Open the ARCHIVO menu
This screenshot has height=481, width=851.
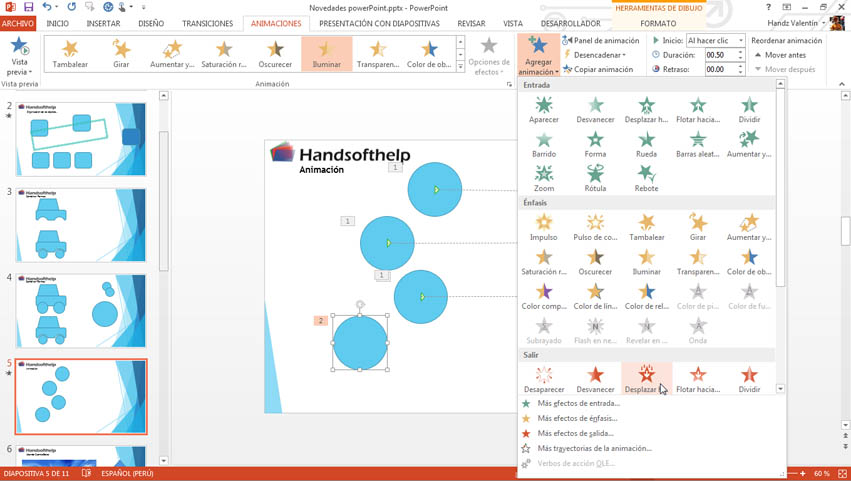18,23
